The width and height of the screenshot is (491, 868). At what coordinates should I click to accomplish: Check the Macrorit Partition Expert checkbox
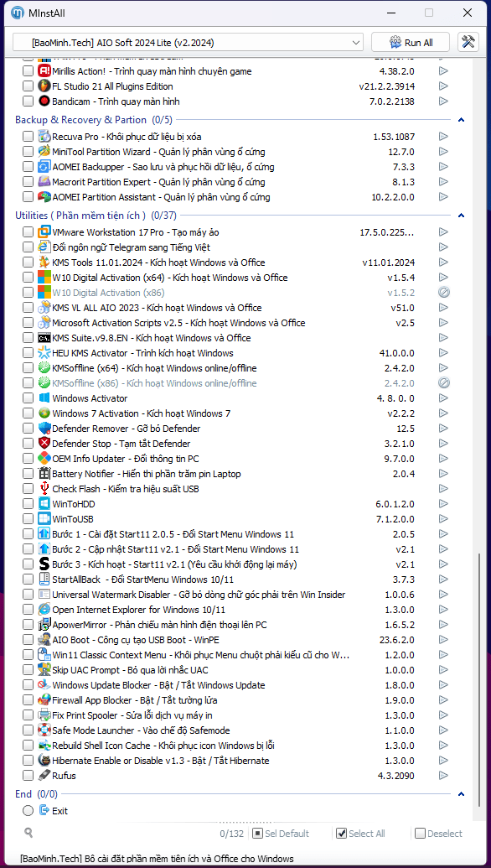coord(28,182)
